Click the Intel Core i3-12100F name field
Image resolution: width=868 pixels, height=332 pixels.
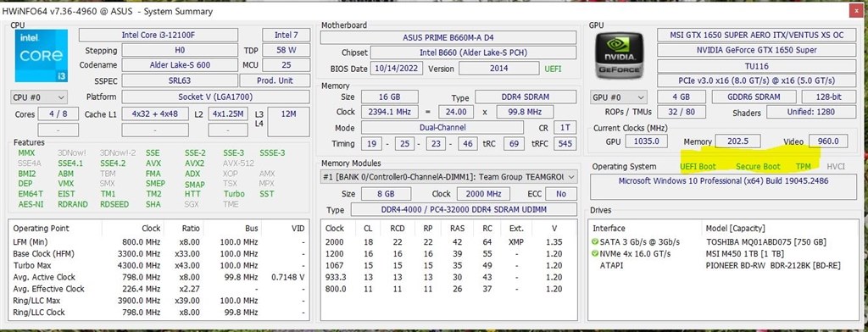point(159,36)
